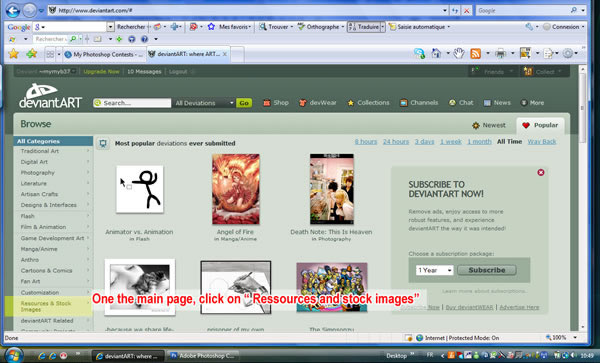Screen dimensions: 600x363
Task: Click the Home icon in command bar
Action: pos(436,54)
